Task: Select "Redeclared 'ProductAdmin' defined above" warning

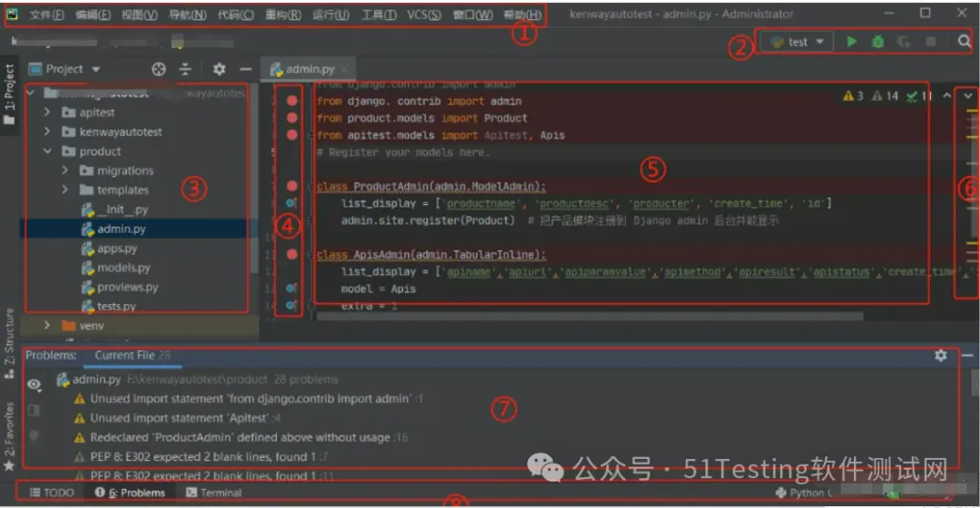Action: point(240,436)
